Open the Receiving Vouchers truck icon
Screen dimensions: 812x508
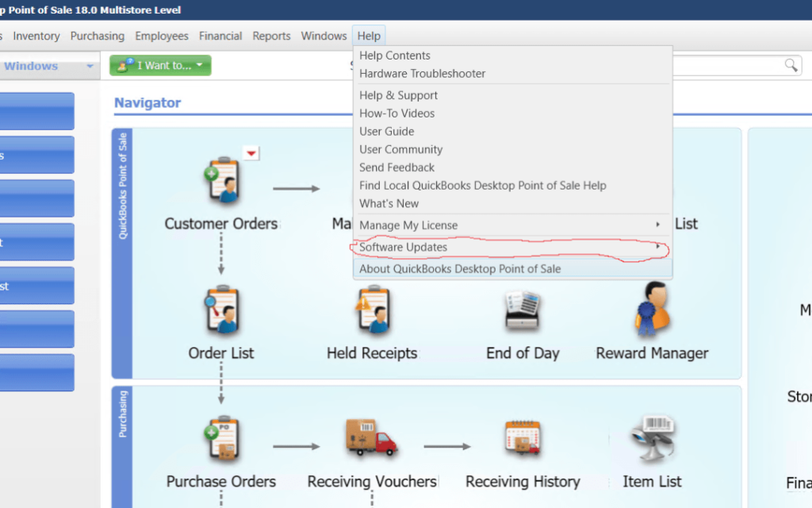(371, 437)
